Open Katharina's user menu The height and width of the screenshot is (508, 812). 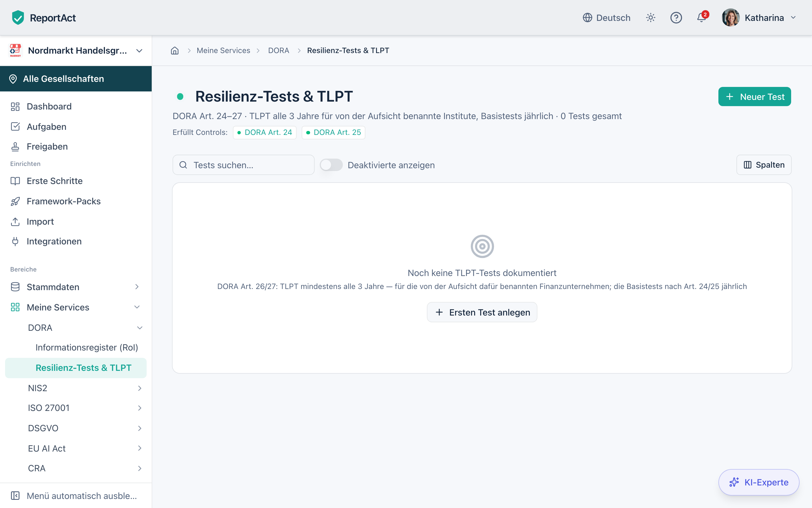tap(759, 17)
